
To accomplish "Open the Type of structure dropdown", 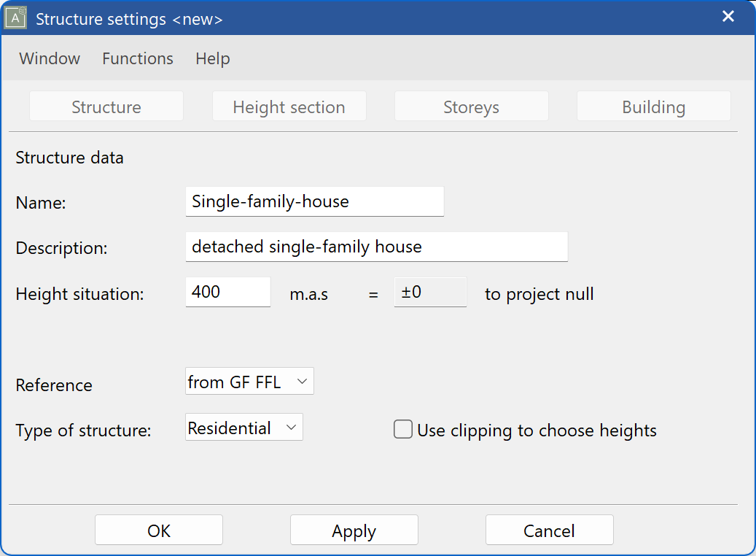I will pos(243,427).
